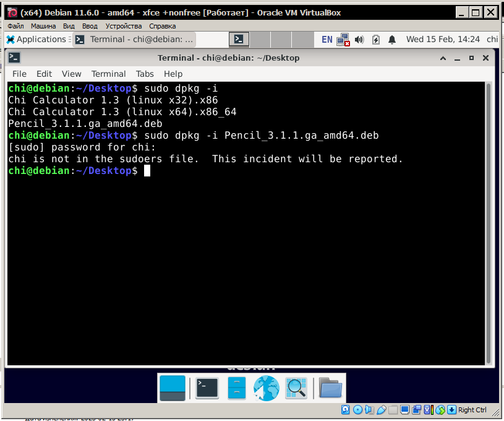Click VirtualBox hard disk activity icon
The width and height of the screenshot is (504, 421).
[x=346, y=410]
